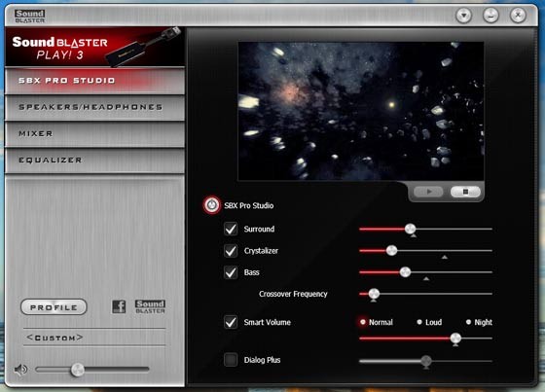Disable the Bass checkbox
Image resolution: width=545 pixels, height=392 pixels.
click(231, 272)
